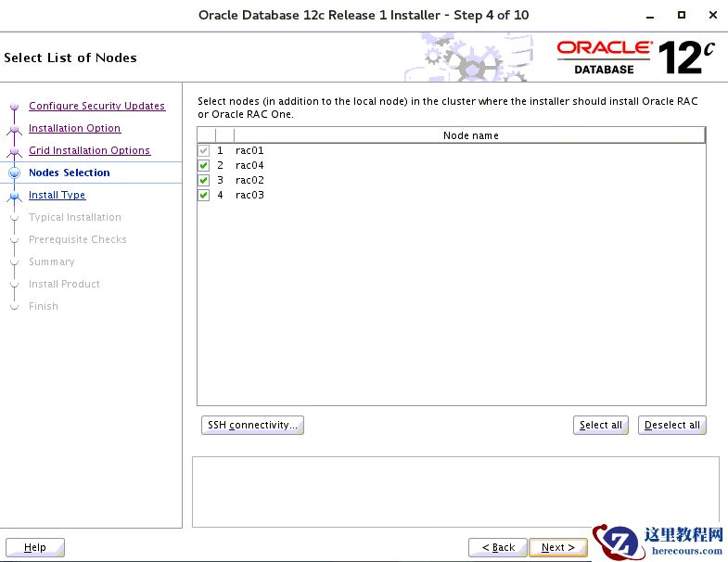Click the greyed rac01 local node checkbox

click(x=203, y=150)
